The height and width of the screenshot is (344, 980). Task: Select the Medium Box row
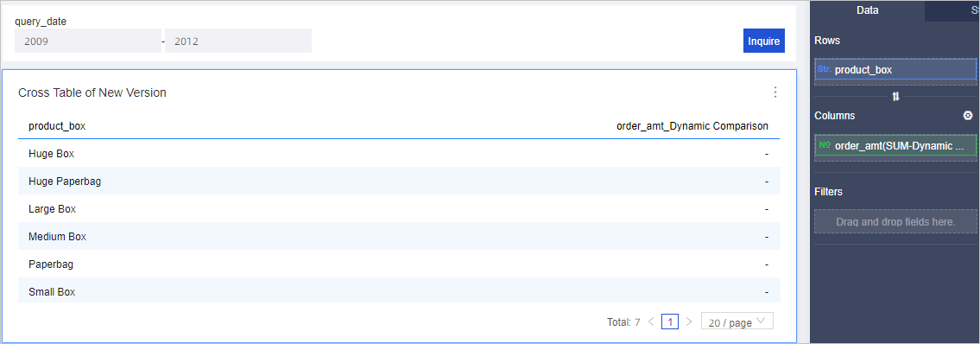pos(399,237)
